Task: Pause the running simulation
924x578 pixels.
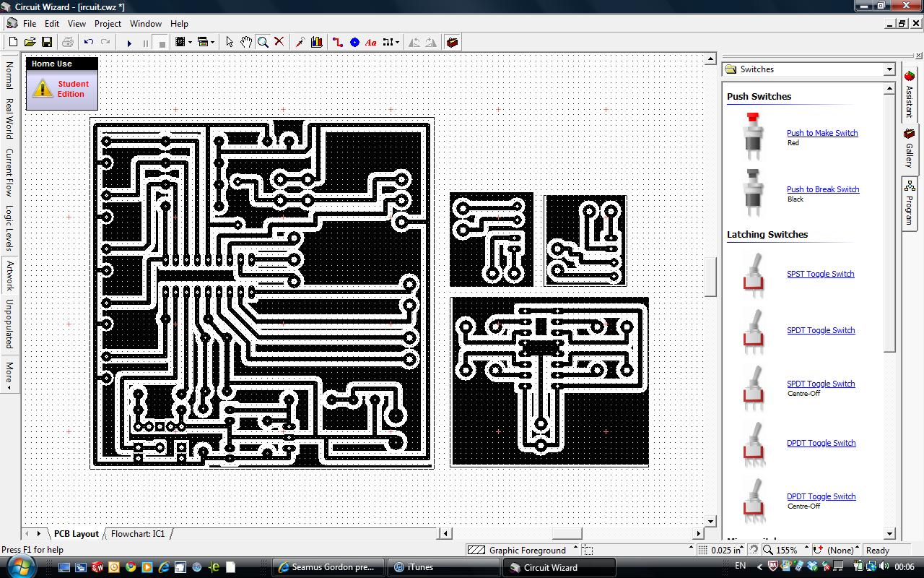Action: click(145, 42)
